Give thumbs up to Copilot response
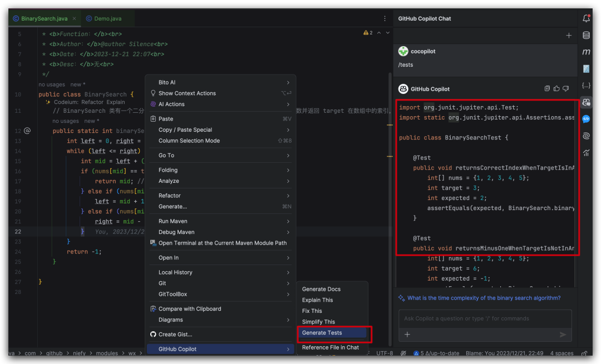Viewport: 601px width, 364px height. click(556, 88)
